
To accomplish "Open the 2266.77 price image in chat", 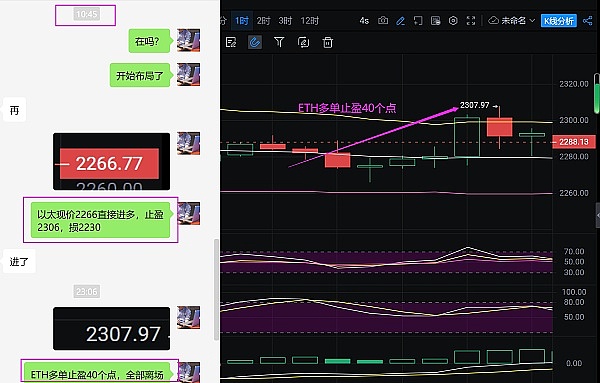I will point(111,161).
